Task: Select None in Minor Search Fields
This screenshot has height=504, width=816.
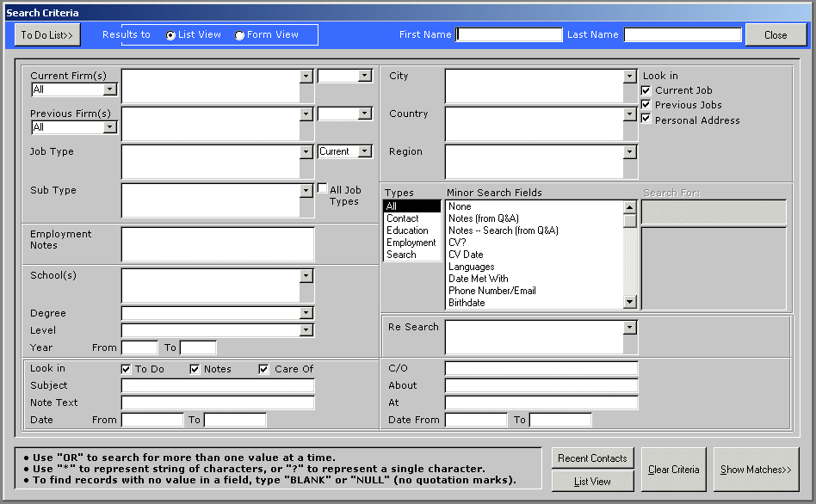Action: 535,206
